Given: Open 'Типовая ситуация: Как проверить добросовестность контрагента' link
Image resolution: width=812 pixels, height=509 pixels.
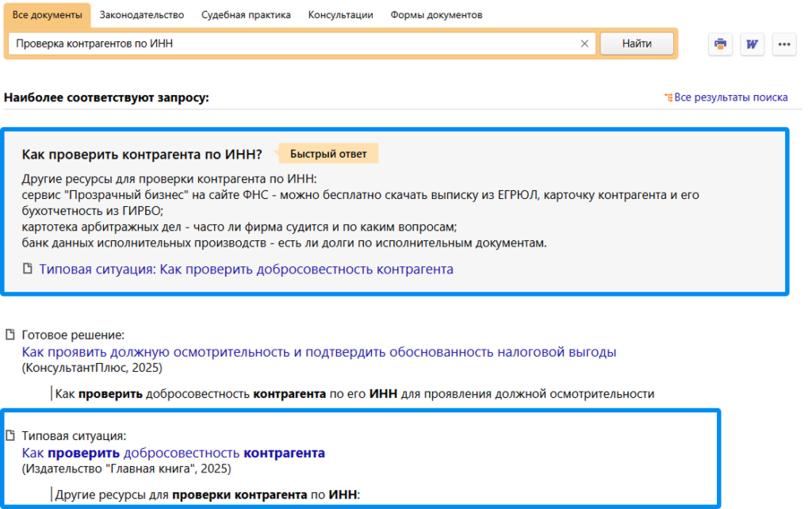Looking at the screenshot, I should 246,270.
